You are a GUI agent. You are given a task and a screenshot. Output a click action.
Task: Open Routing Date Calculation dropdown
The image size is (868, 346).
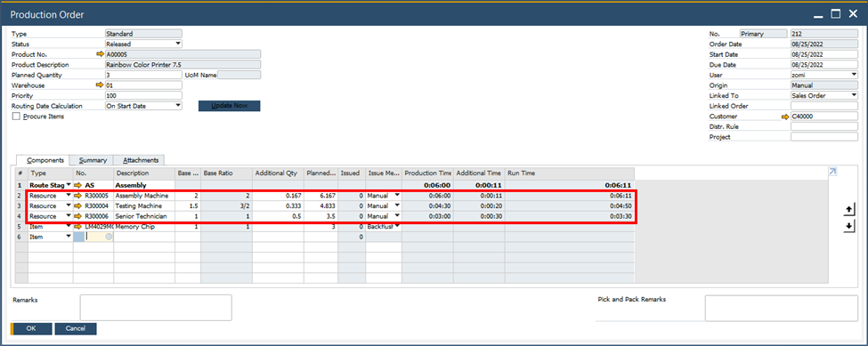coord(178,106)
